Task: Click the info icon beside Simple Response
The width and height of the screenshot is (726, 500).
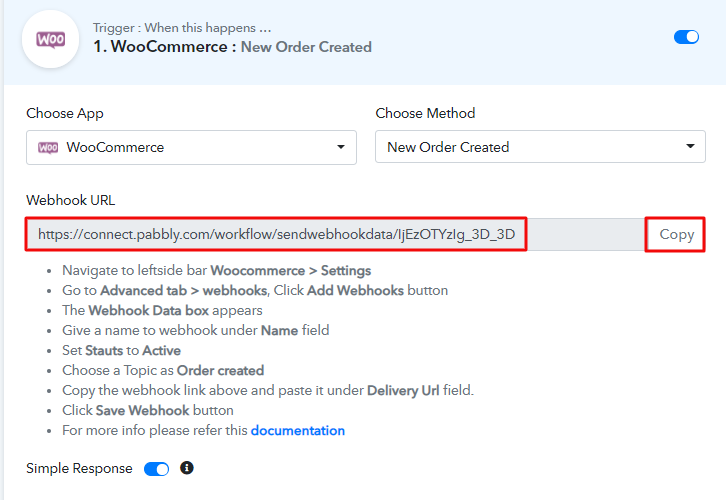Action: click(186, 467)
